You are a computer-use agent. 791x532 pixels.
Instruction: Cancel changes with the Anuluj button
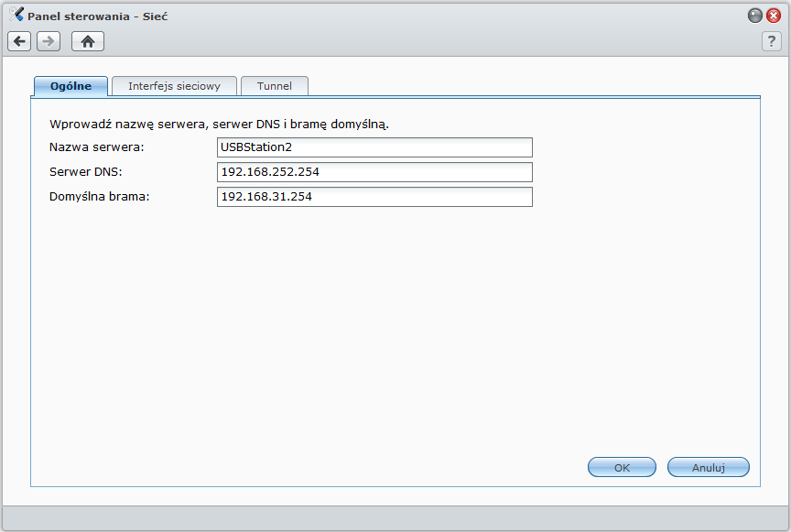pyautogui.click(x=709, y=467)
